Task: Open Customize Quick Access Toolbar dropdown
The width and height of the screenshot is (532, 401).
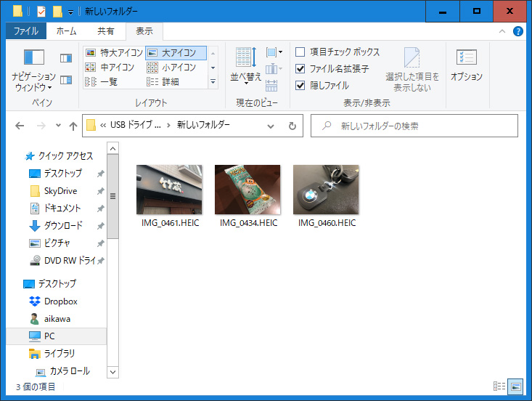Action: coord(70,12)
